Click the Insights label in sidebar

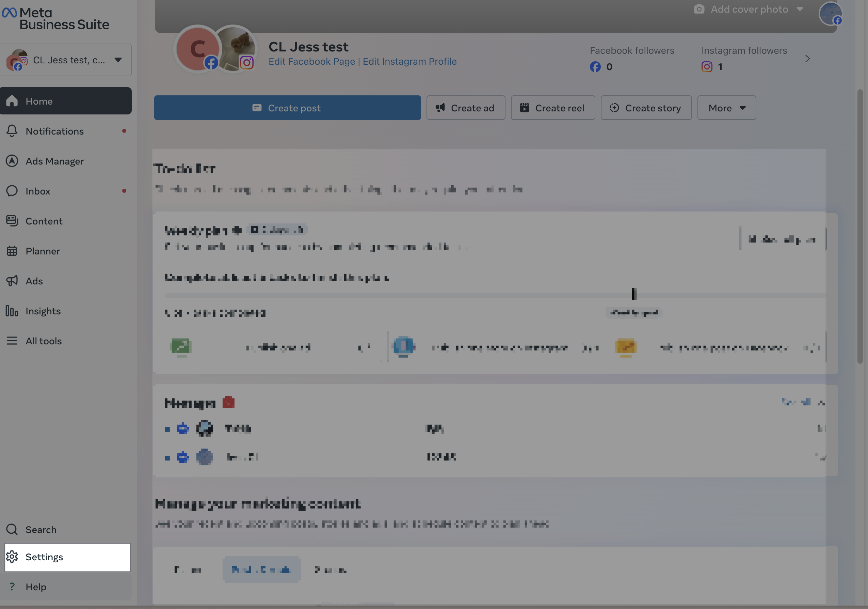point(43,311)
